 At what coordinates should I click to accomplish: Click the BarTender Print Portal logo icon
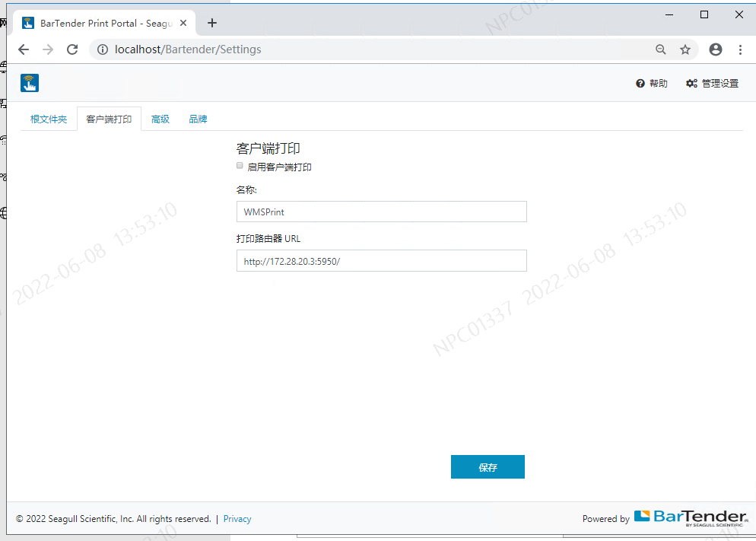29,82
